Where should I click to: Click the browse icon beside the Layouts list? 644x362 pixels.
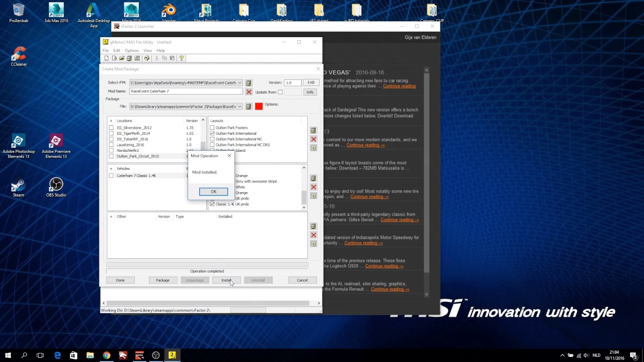313,130
